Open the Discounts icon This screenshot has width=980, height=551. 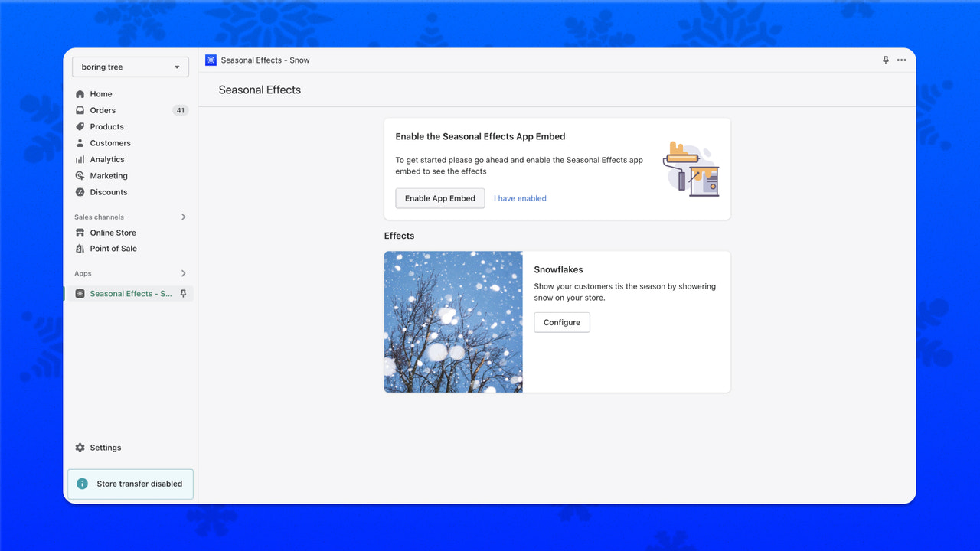tap(80, 192)
